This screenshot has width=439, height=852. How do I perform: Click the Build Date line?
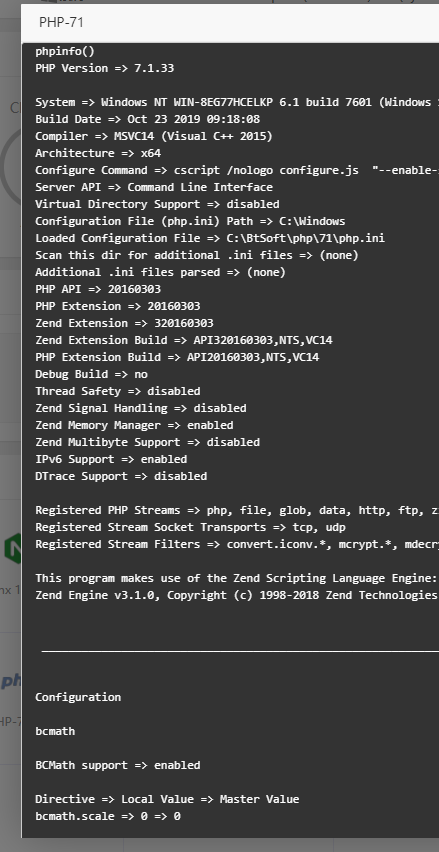pyautogui.click(x=147, y=119)
